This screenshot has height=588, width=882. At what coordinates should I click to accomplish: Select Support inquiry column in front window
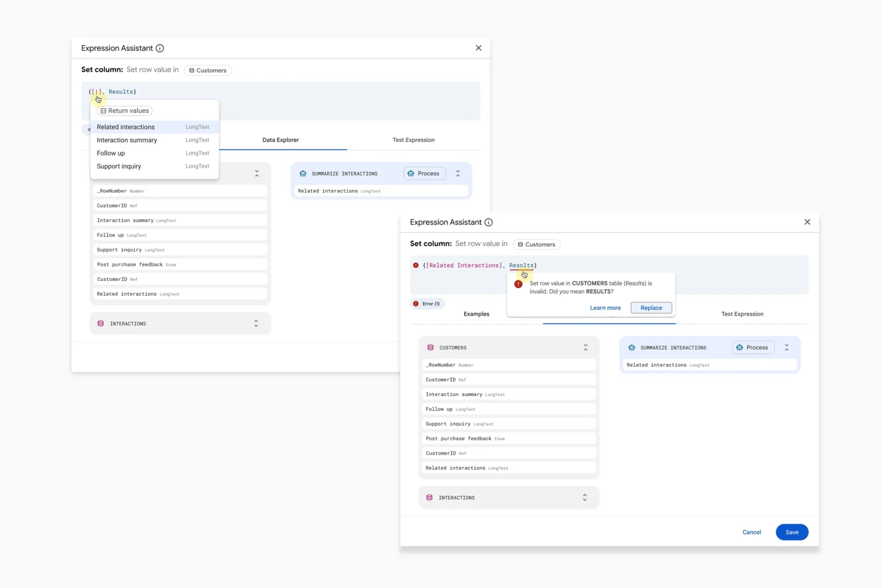[509, 424]
